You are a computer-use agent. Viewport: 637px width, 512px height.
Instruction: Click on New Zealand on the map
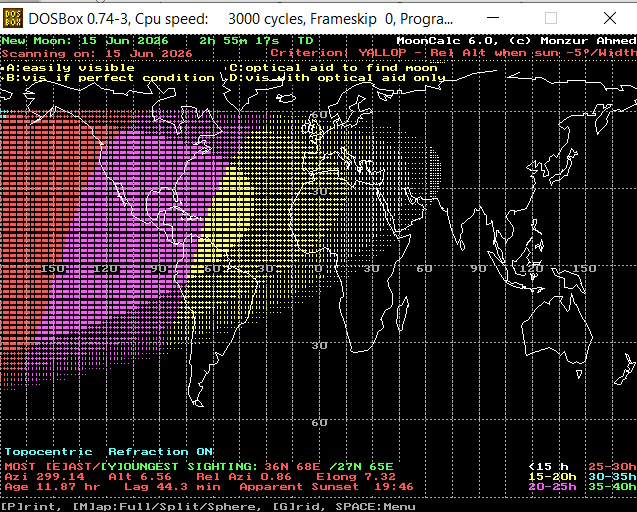pos(625,369)
